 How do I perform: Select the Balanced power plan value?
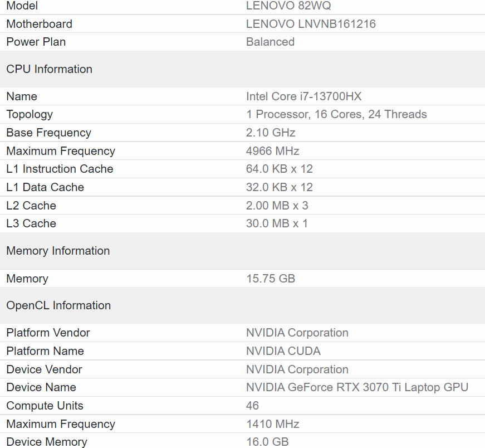point(270,42)
